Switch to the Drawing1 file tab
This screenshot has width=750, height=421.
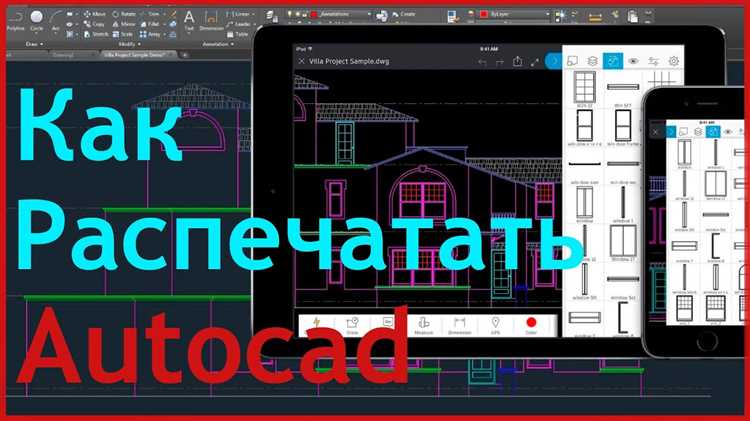pos(63,55)
